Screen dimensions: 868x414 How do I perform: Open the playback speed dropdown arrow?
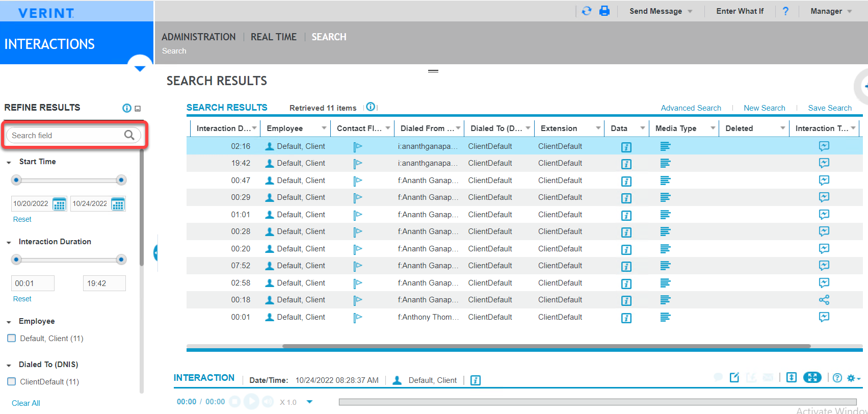309,402
